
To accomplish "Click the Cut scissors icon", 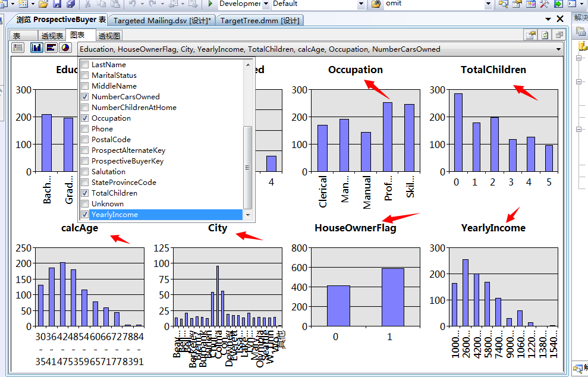I will (x=87, y=4).
